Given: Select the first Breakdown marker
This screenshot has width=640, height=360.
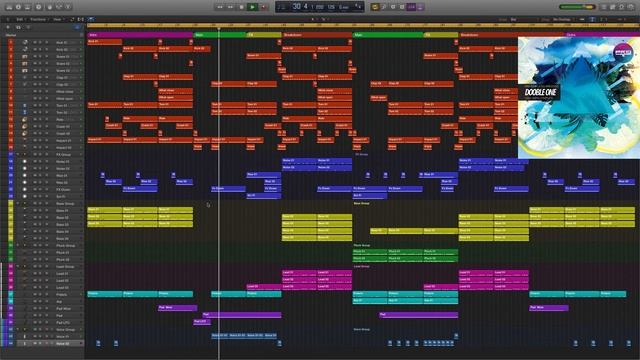Looking at the screenshot, I should coord(317,35).
